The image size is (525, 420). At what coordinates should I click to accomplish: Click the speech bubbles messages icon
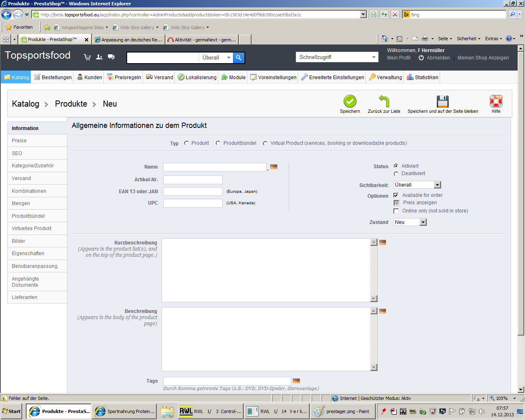point(111,57)
